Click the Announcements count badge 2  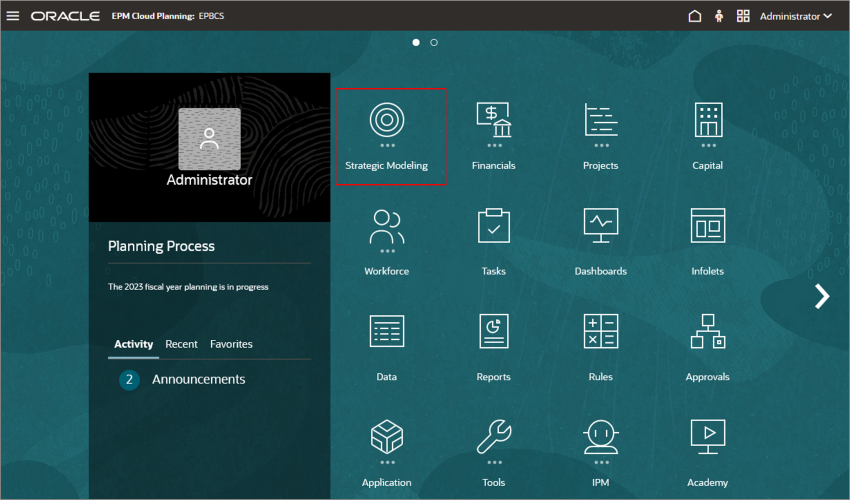tap(129, 380)
